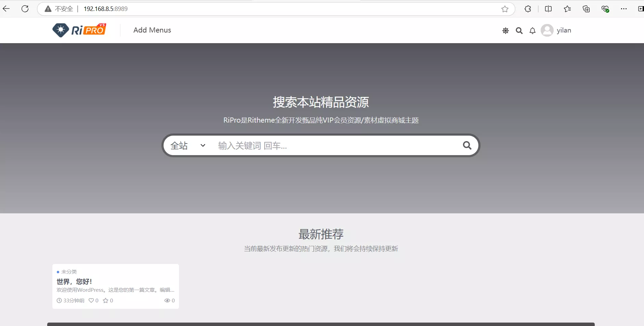This screenshot has width=644, height=326.
Task: Open the 未分类 category link
Action: coord(69,272)
